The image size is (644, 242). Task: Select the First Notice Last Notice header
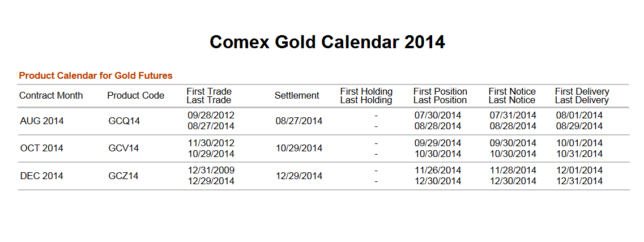511,96
